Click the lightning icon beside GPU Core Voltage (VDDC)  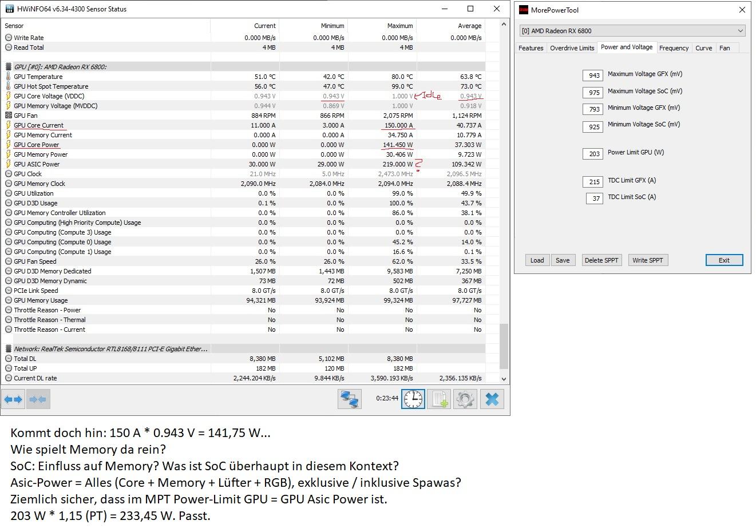9,96
